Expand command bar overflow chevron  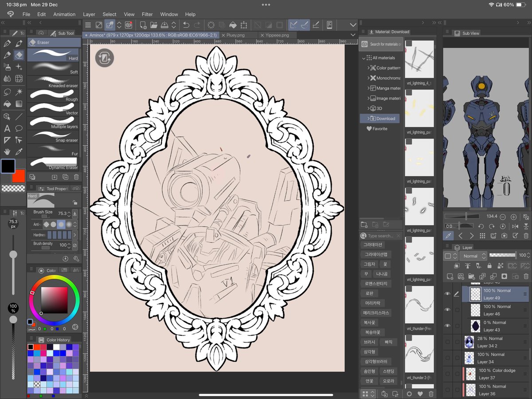[x=353, y=25]
